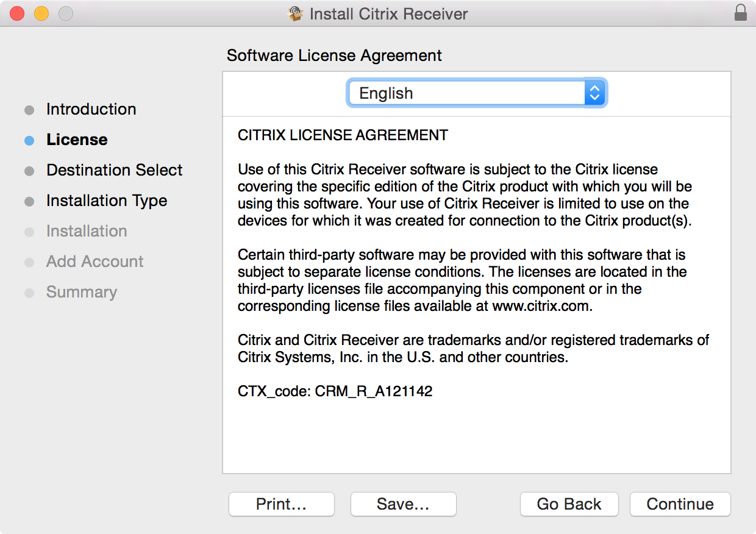Image resolution: width=756 pixels, height=534 pixels.
Task: Click the CITRIX LICENSE AGREEMENT heading
Action: [343, 135]
